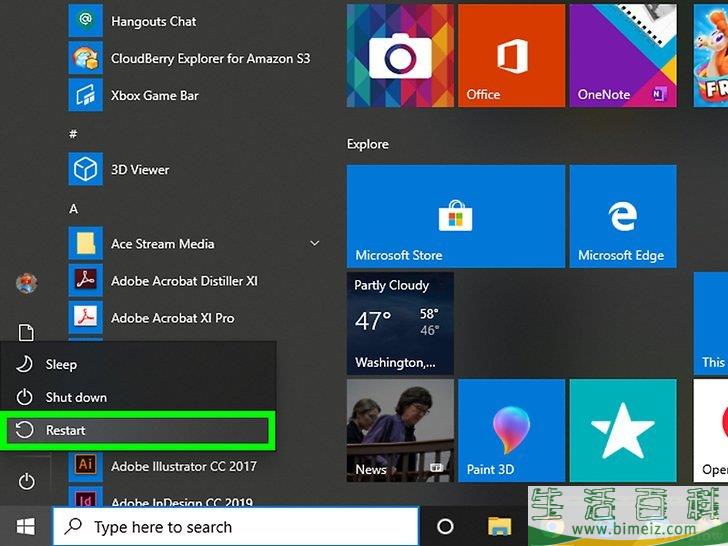Open the Camera app tile
This screenshot has width=728, height=546.
[400, 55]
